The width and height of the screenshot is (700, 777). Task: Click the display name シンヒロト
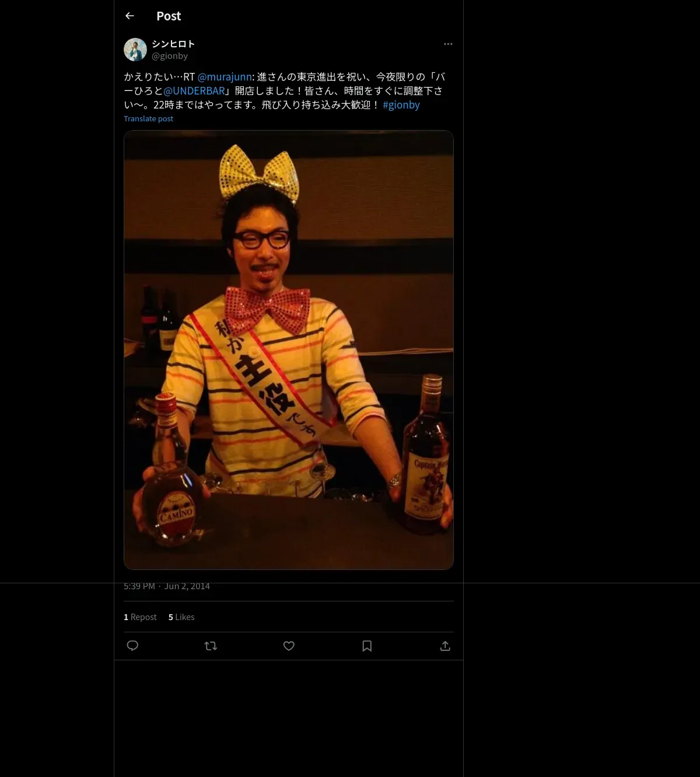click(x=173, y=44)
